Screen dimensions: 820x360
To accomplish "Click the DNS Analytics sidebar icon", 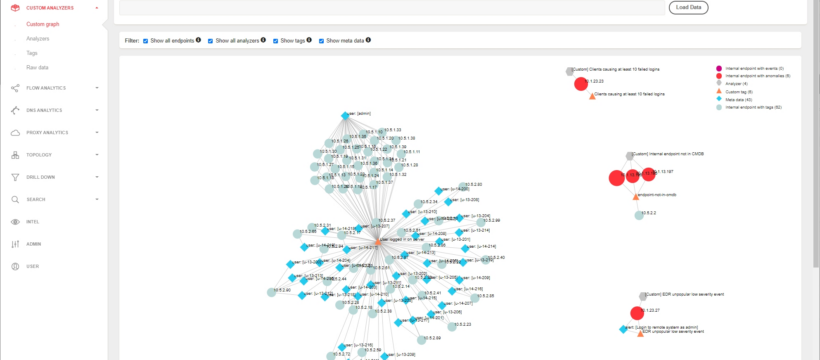I will (x=15, y=110).
